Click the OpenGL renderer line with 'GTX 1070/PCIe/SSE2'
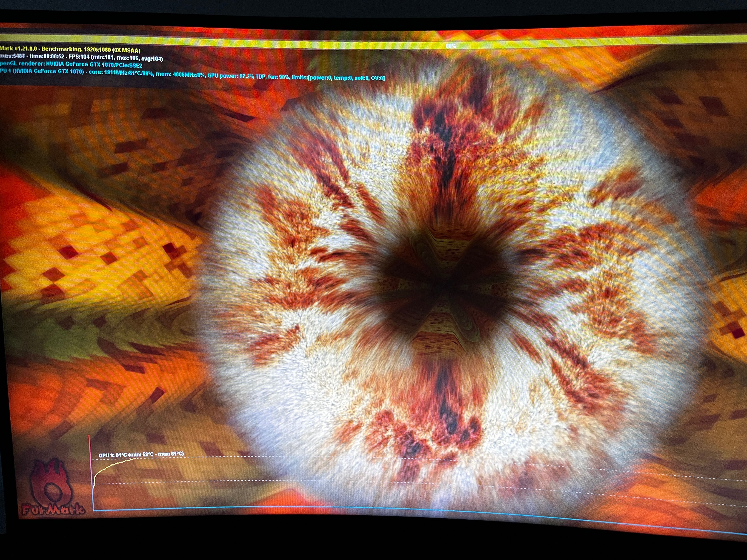Viewport: 747px width, 560px height. tap(71, 64)
